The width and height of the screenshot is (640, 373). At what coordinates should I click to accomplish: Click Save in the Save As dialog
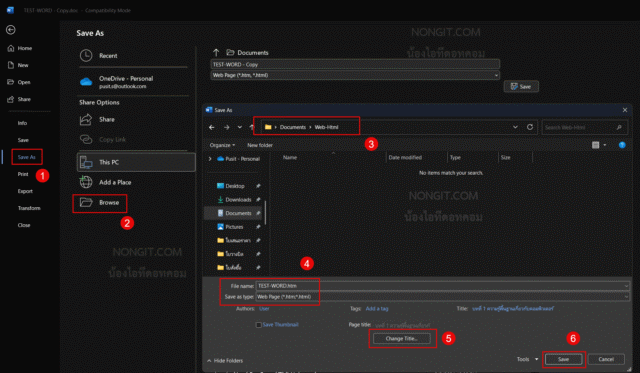(563, 360)
